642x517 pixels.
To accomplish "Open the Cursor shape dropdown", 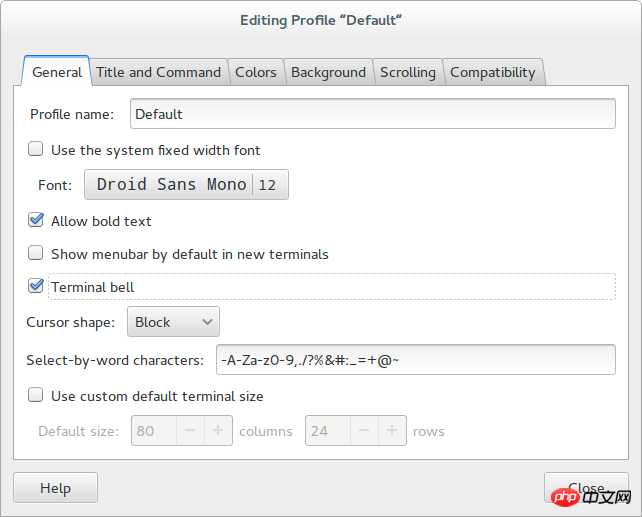I will [x=173, y=322].
